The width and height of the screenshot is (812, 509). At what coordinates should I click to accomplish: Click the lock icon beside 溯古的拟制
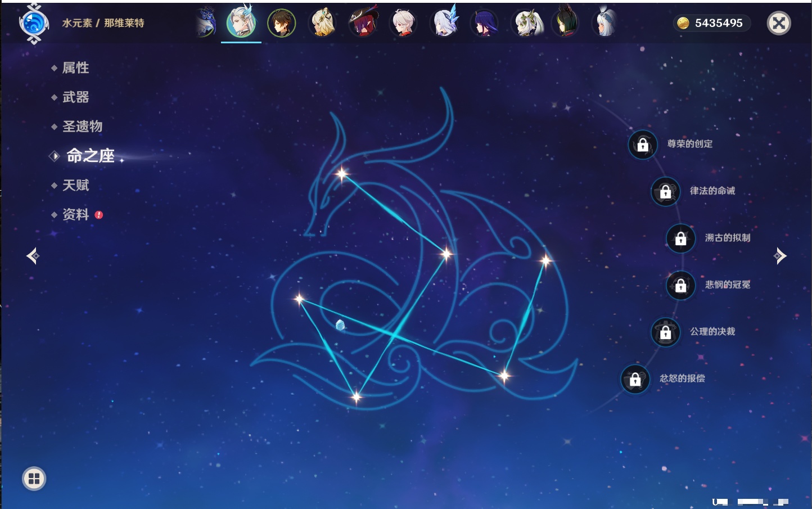click(x=680, y=238)
